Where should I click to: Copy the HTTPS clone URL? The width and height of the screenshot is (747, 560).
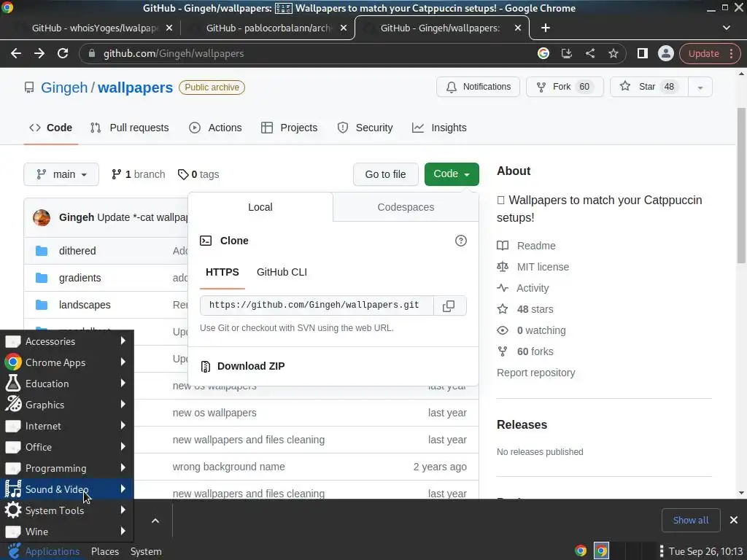(x=449, y=306)
